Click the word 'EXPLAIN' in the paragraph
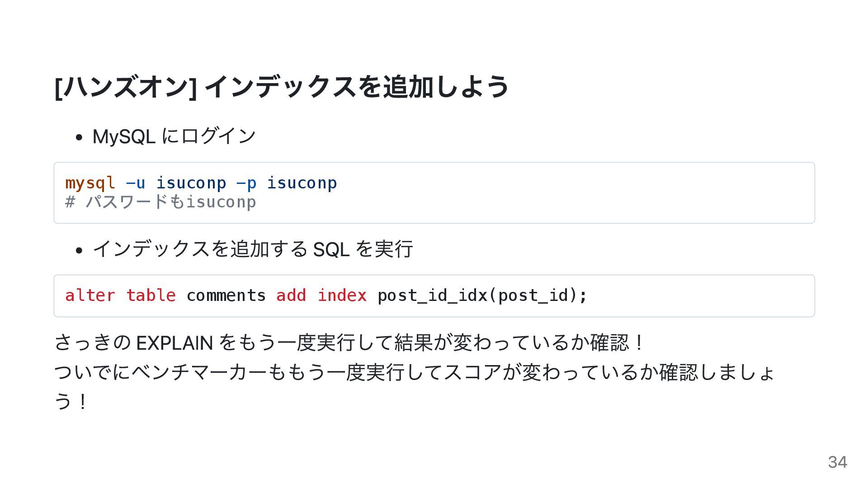Image resolution: width=868 pixels, height=488 pixels. pos(175,343)
